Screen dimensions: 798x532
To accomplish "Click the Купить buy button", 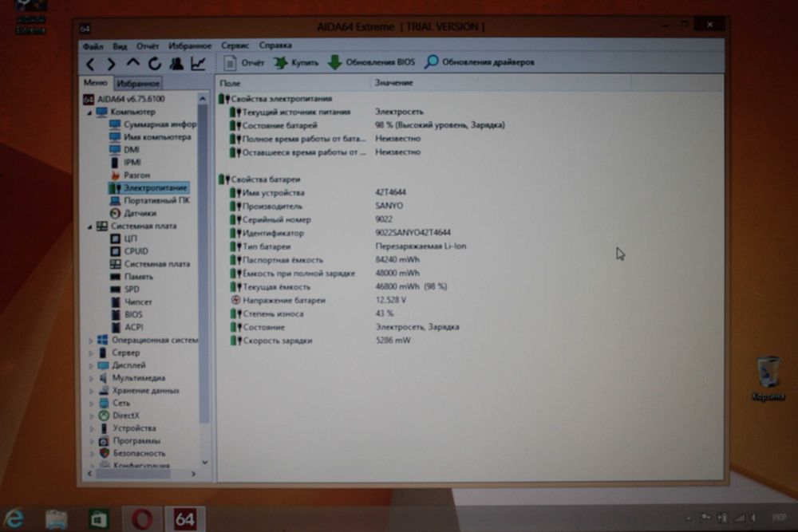I will point(297,62).
